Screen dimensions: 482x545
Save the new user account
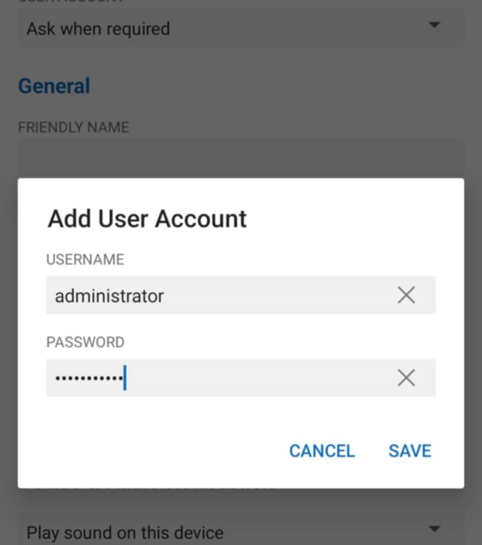click(410, 451)
